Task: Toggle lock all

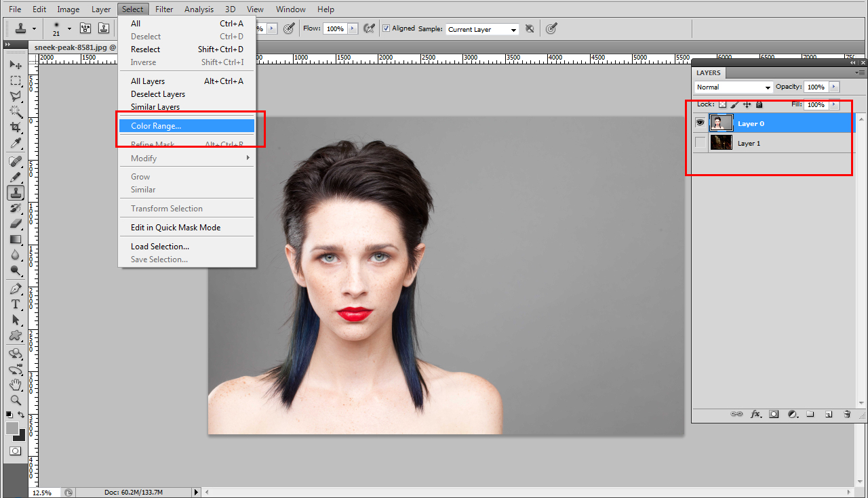Action: [759, 104]
